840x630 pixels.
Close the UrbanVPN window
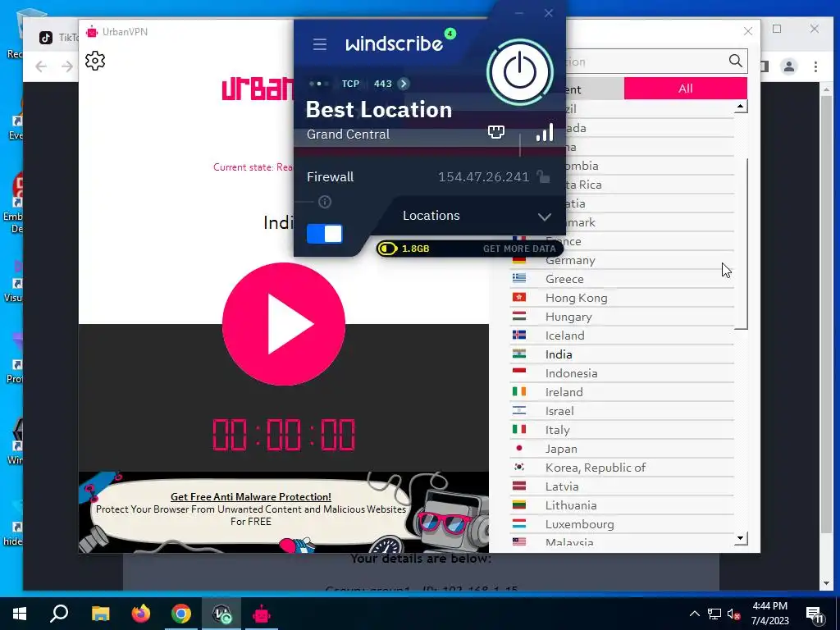click(x=748, y=32)
